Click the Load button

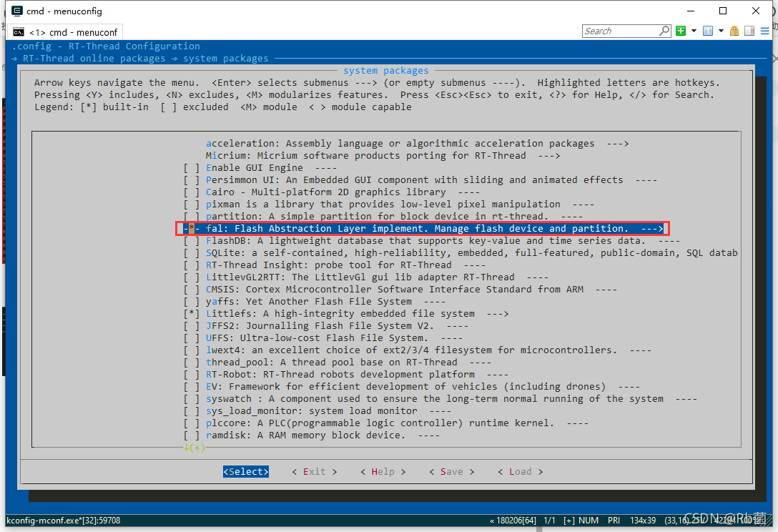click(521, 471)
